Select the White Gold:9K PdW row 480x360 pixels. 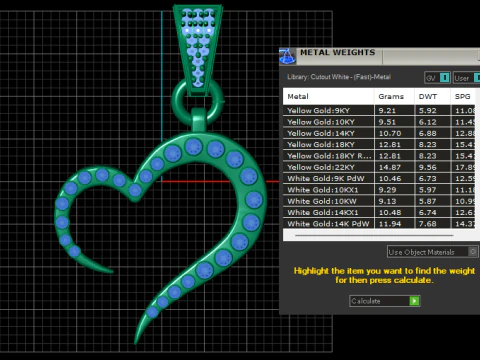pos(379,178)
